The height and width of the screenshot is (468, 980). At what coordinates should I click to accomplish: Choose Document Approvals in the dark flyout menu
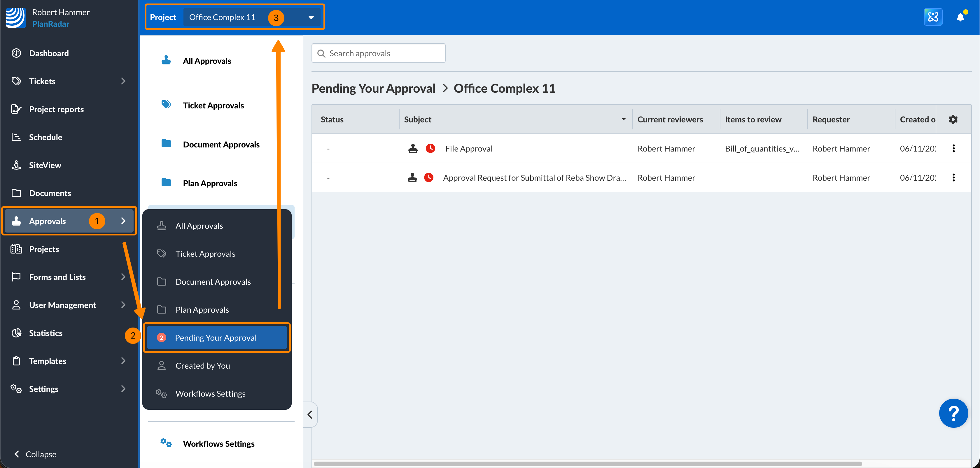213,282
